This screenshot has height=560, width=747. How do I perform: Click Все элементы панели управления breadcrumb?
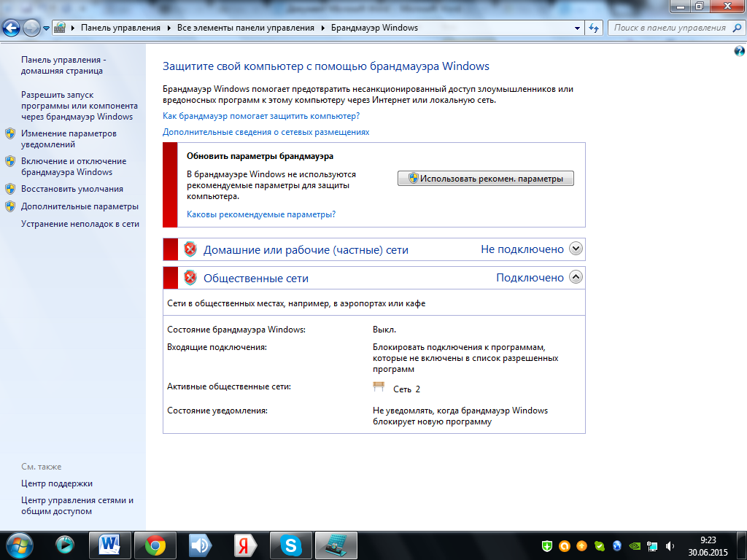[x=245, y=28]
